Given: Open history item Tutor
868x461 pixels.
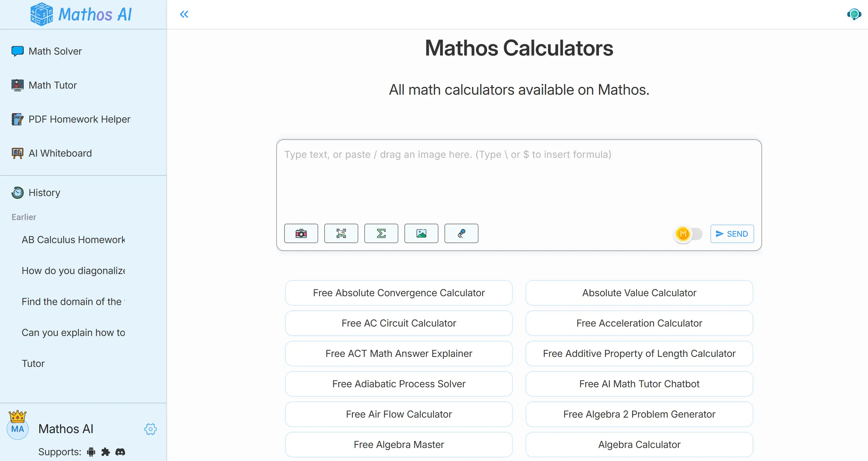Looking at the screenshot, I should coord(33,364).
